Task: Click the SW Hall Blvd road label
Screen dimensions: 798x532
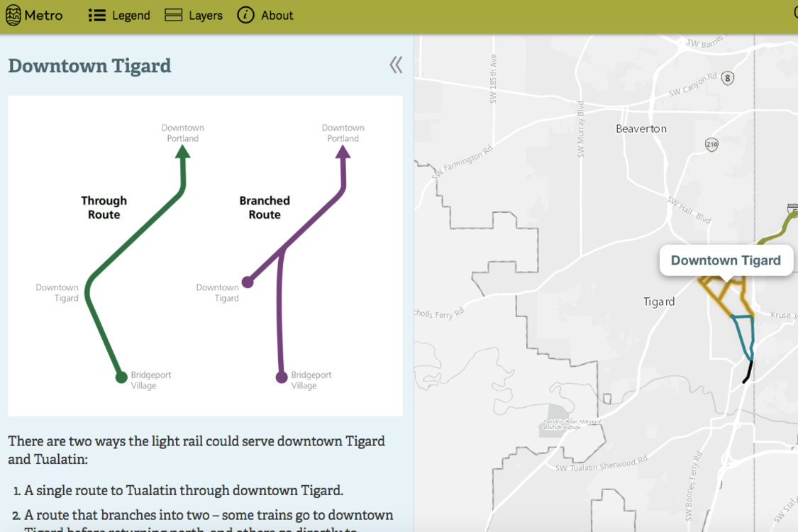Action: pyautogui.click(x=689, y=210)
